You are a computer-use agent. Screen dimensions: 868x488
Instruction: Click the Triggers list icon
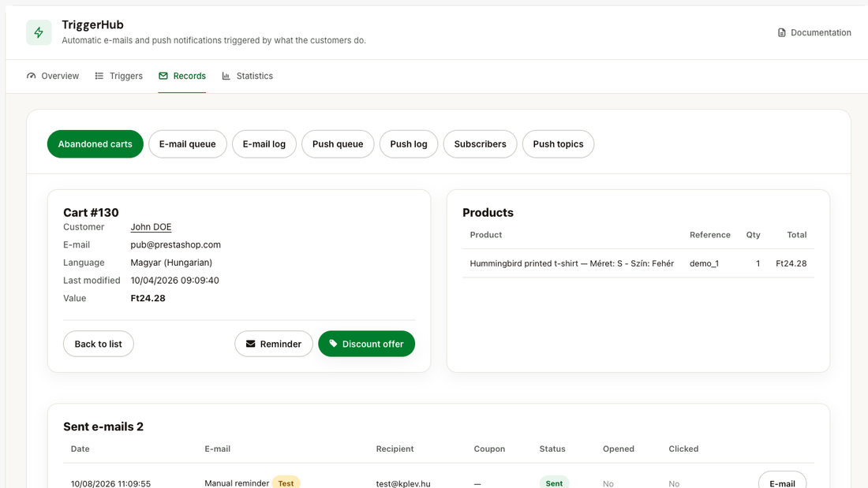[x=99, y=76]
